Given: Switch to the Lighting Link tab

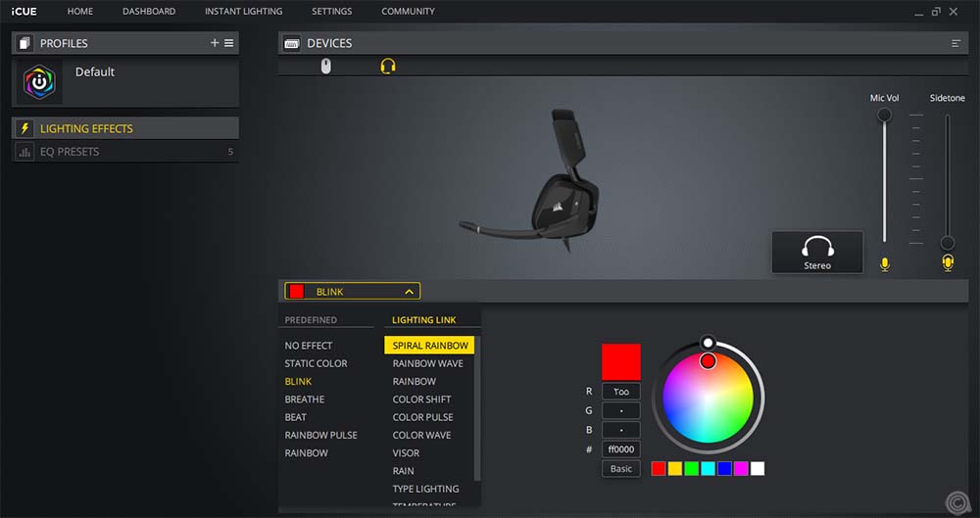Looking at the screenshot, I should 426,320.
